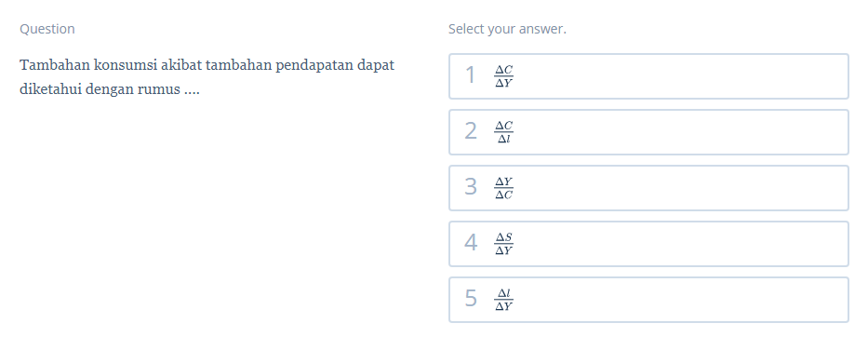Click the 'Select your answer.' heading
Viewport: 868px width, 350px height.
[x=508, y=29]
